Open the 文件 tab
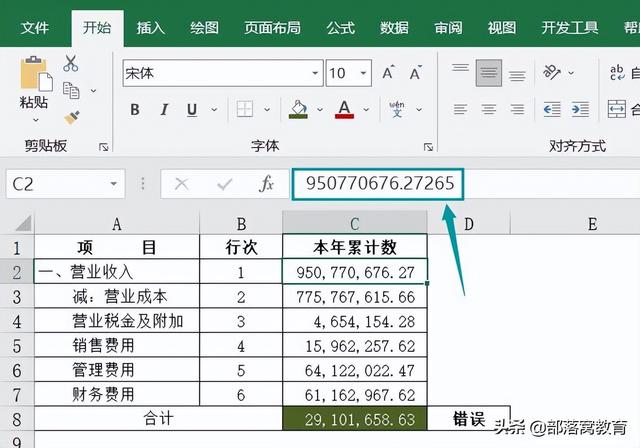 point(35,28)
